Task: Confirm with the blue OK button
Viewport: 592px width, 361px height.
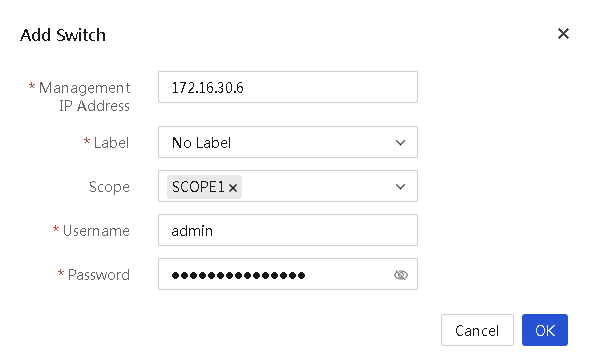Action: point(545,330)
